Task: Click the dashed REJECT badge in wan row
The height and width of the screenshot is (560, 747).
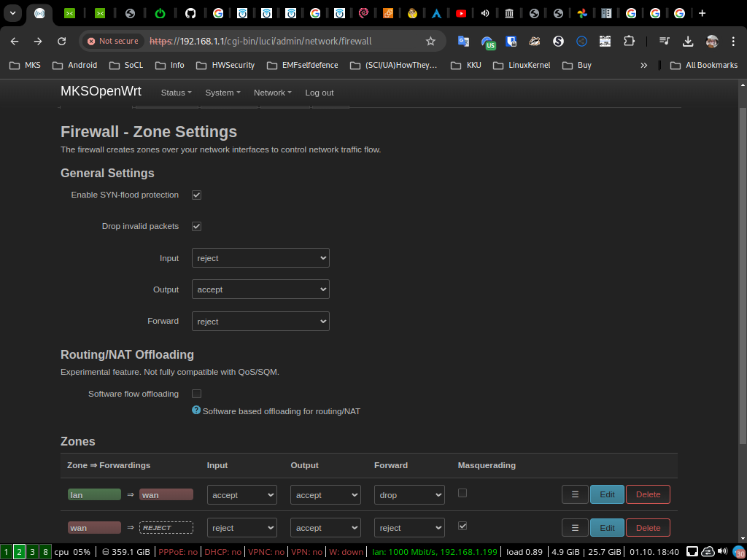Action: [x=166, y=528]
